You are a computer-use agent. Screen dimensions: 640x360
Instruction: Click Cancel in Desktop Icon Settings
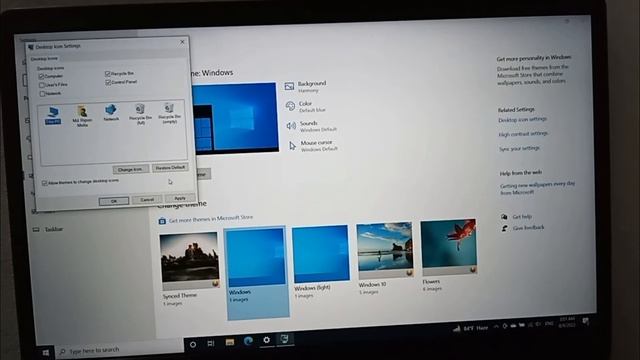pos(147,200)
